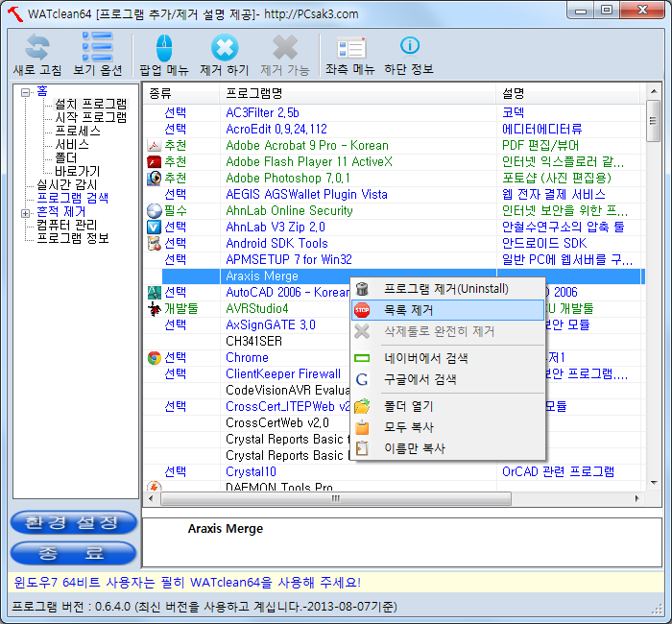The width and height of the screenshot is (672, 624).
Task: Click the Adobe Acrobat 9 Pro row icon
Action: tap(154, 145)
